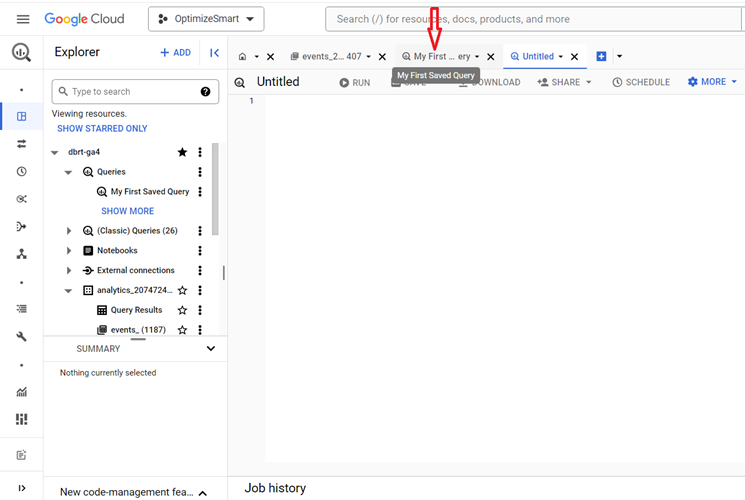Image resolution: width=745 pixels, height=500 pixels.
Task: Click the Explorer tree vertical scrollbar
Action: coord(215,189)
